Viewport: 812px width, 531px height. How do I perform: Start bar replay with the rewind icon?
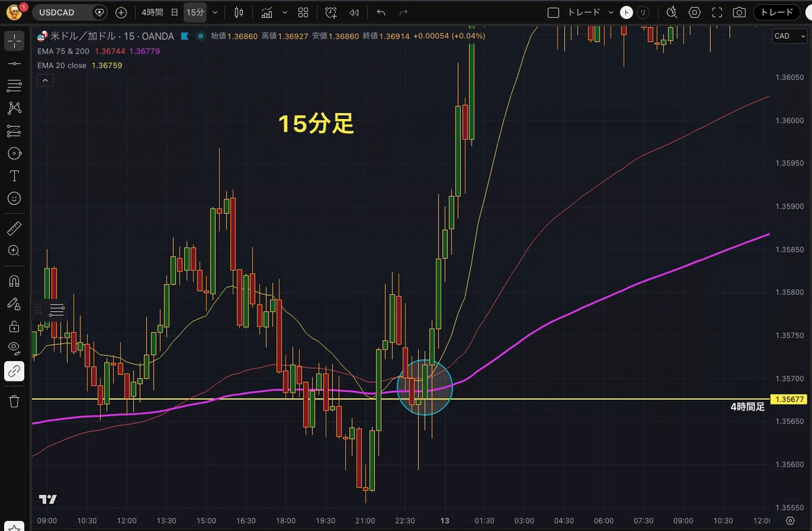coord(354,12)
